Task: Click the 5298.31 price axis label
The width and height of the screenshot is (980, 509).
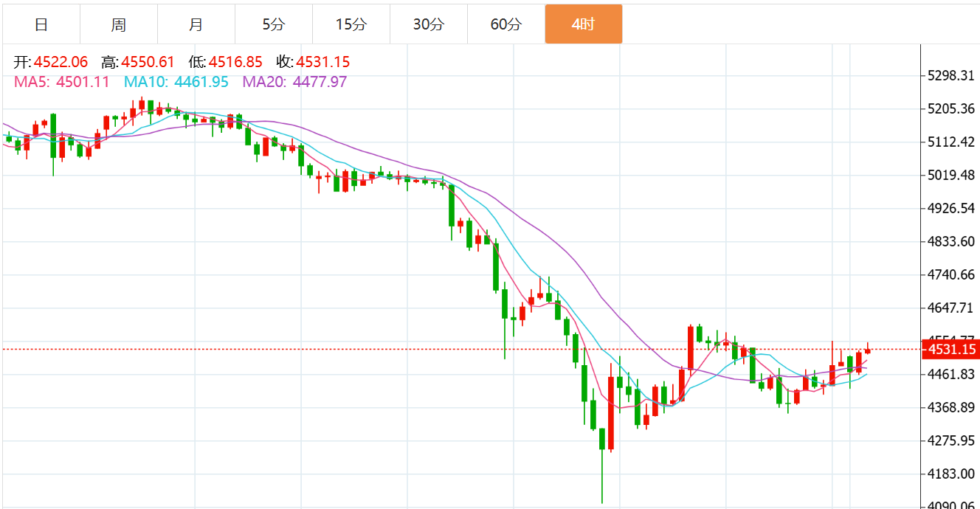Action: [950, 75]
